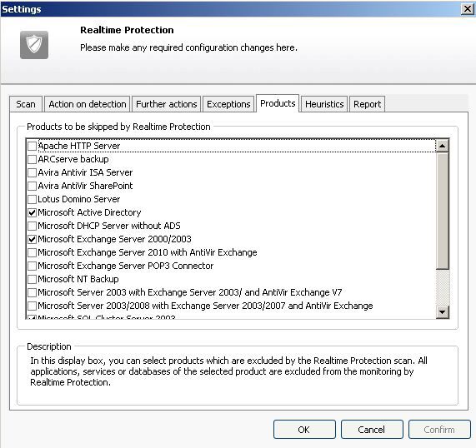Click the Confirm button
Screen dimensions: 476x448
click(439, 430)
